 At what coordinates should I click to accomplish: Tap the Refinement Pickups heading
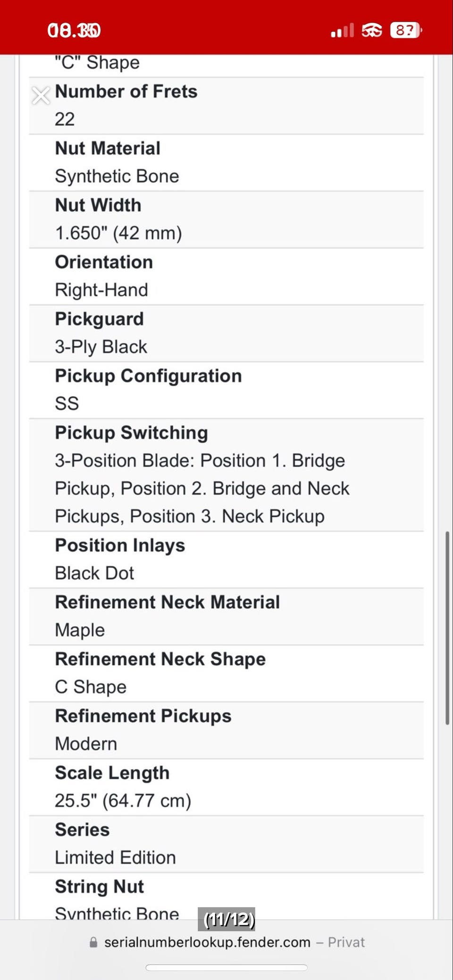[143, 716]
